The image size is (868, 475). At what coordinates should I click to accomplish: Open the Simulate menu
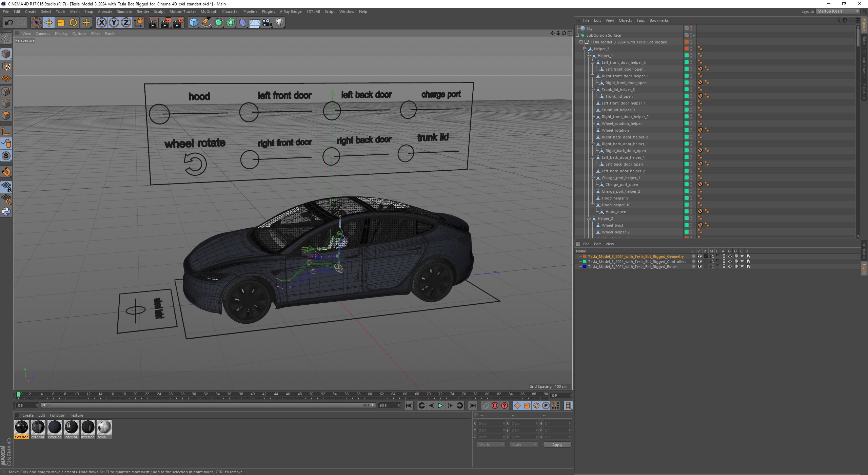click(x=124, y=12)
